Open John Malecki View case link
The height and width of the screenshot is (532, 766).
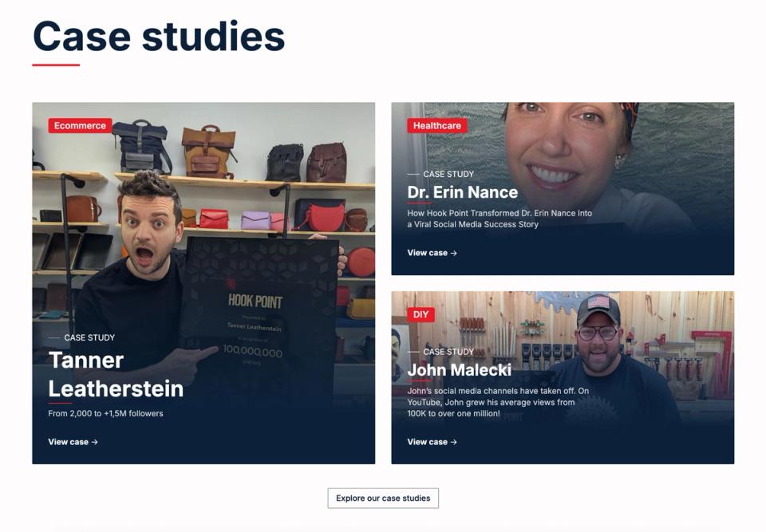[432, 442]
